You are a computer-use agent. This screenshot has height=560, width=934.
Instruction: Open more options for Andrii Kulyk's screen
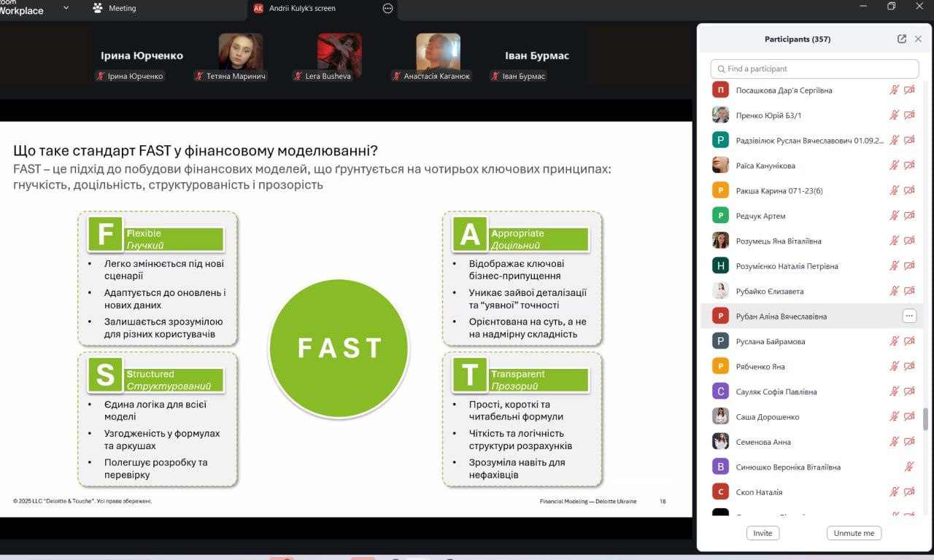(387, 8)
